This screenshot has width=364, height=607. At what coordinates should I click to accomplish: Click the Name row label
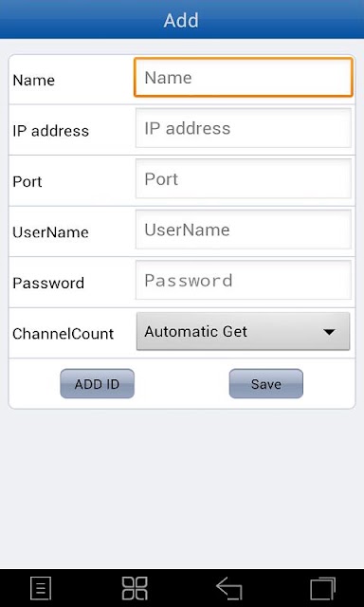pyautogui.click(x=34, y=80)
